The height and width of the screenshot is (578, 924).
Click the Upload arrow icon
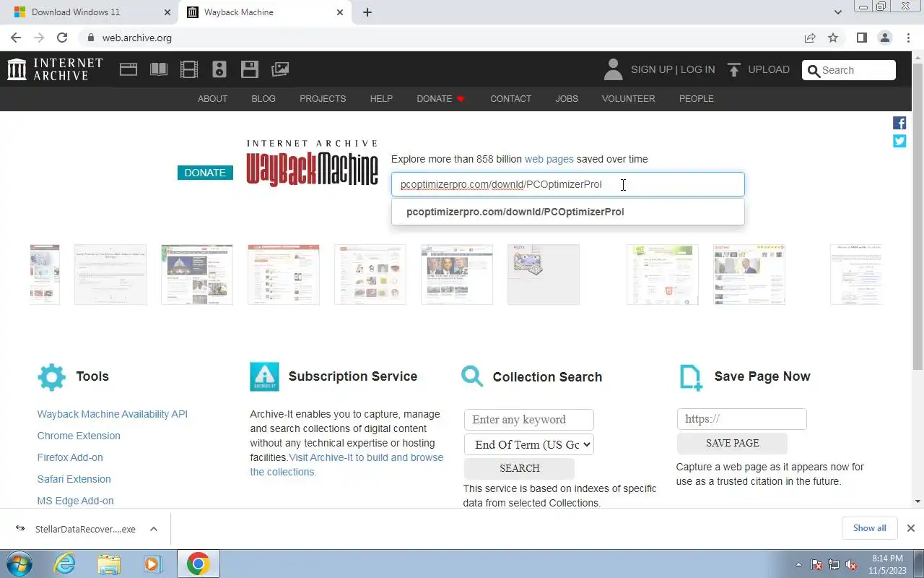[734, 69]
